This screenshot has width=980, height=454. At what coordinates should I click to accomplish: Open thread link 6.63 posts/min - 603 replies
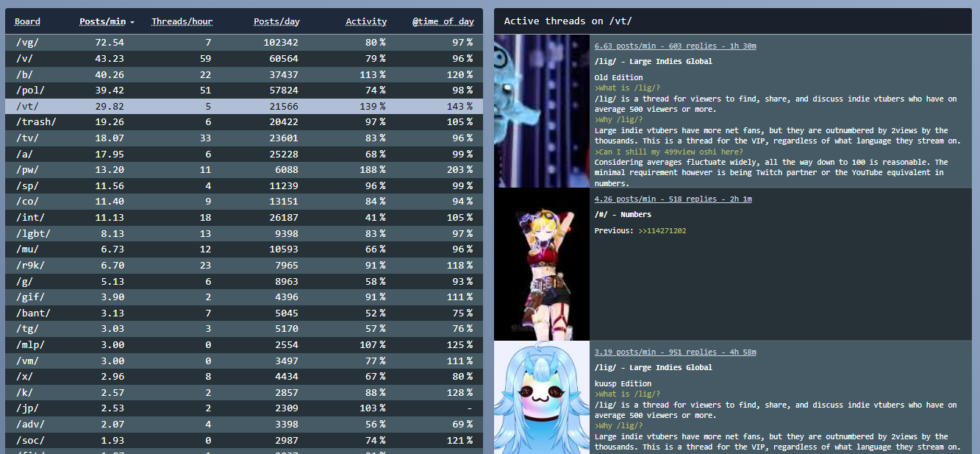(x=676, y=46)
